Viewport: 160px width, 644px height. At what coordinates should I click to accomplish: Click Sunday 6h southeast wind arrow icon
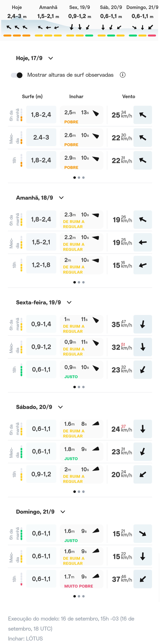click(143, 534)
